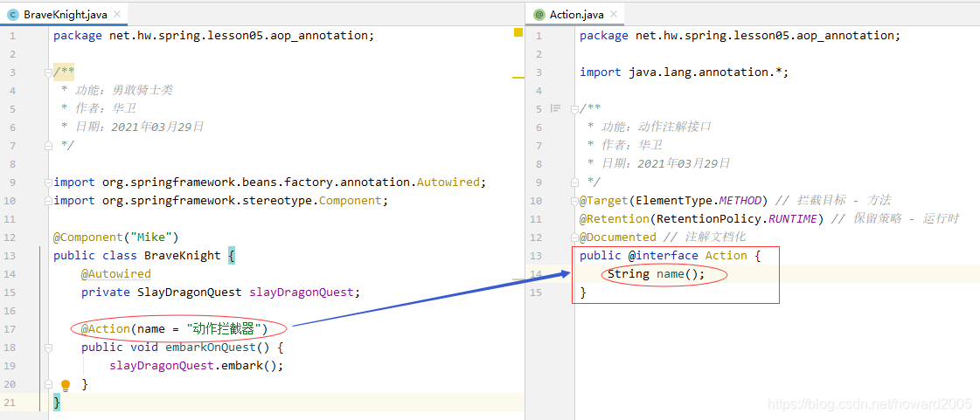Click the @Component("Mike") annotation
This screenshot has height=420, width=980.
click(116, 238)
